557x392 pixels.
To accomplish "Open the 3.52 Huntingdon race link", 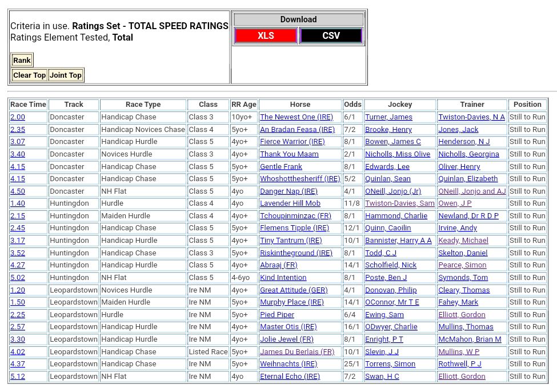I will (18, 253).
